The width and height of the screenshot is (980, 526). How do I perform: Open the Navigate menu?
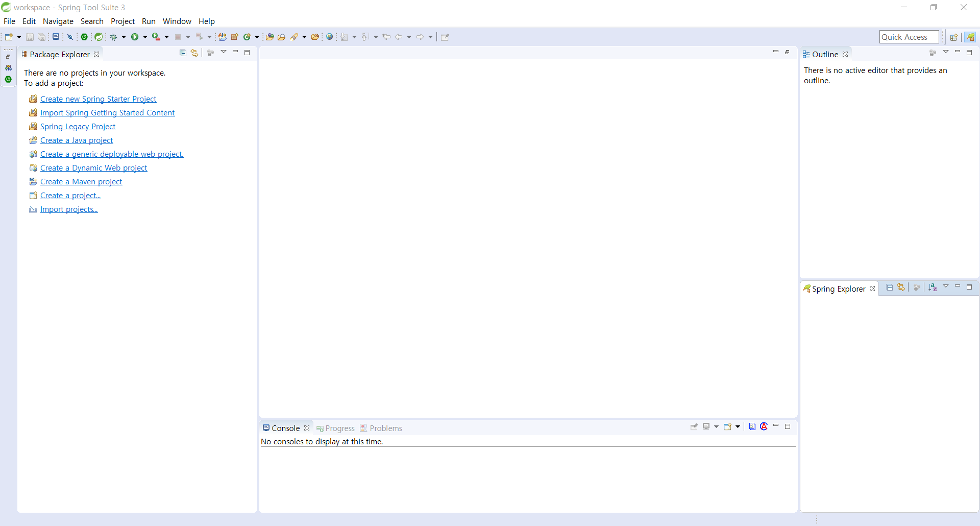[58, 21]
